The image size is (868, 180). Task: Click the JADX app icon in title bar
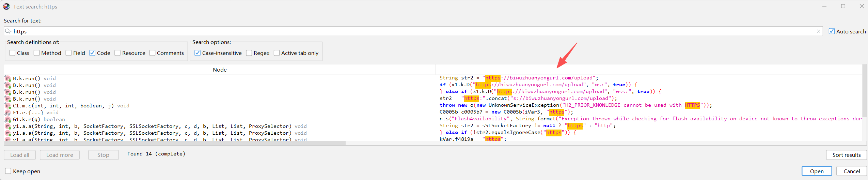point(6,6)
